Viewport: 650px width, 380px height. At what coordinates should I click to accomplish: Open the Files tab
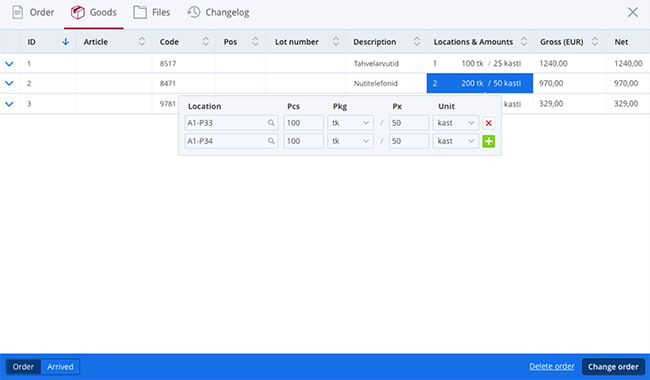coord(151,12)
